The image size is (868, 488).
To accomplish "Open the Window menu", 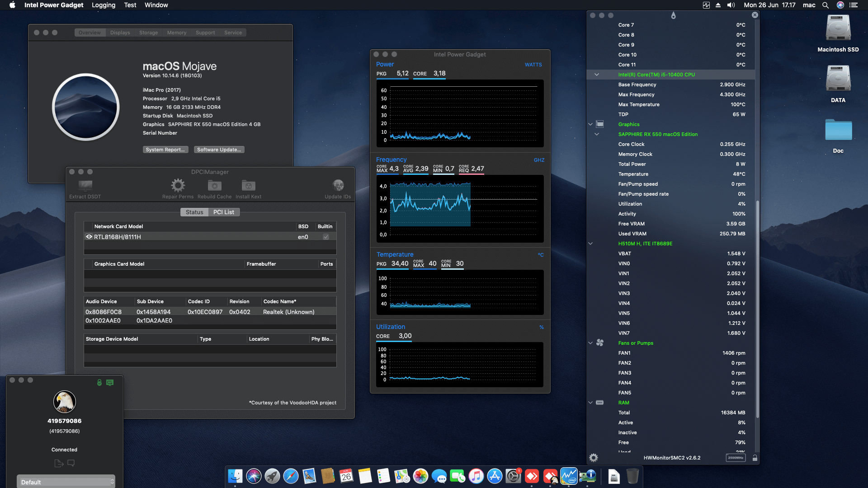I will pyautogui.click(x=156, y=5).
